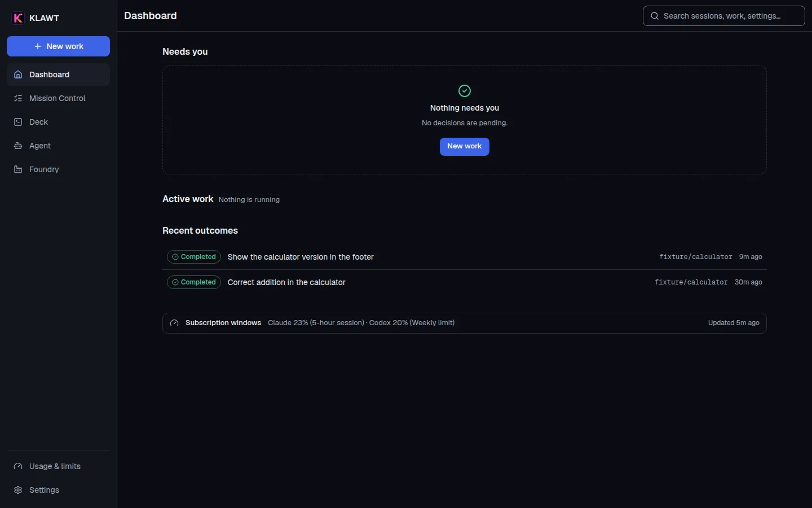Open the Agent section
Image resolution: width=812 pixels, height=508 pixels.
coord(58,146)
